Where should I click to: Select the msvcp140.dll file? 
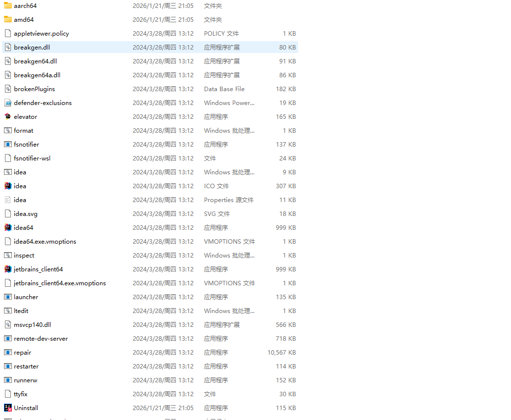[32, 325]
